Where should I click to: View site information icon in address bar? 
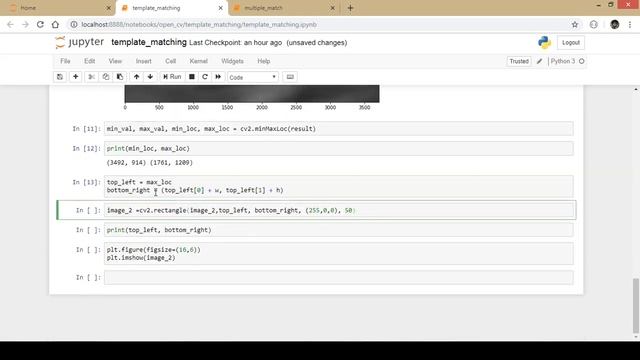pos(74,24)
